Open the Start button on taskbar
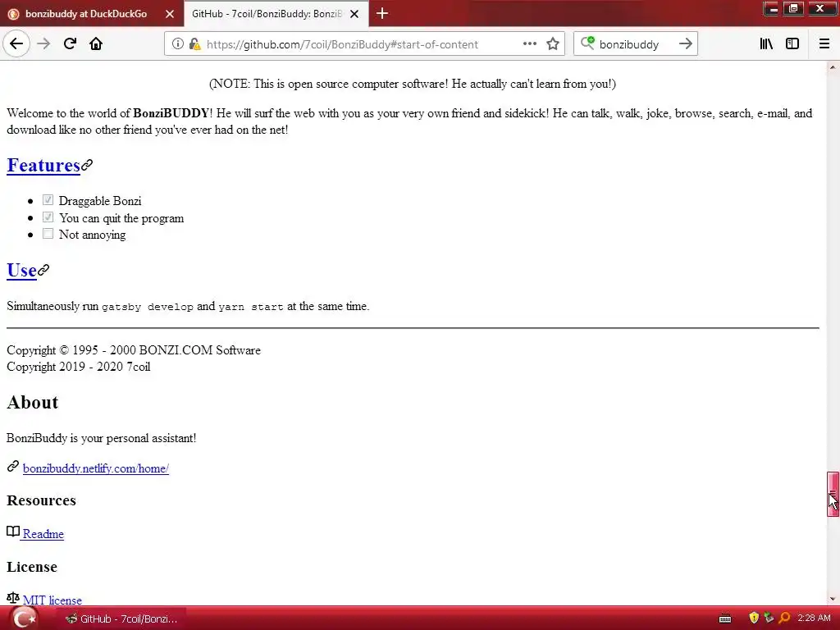The image size is (840, 630). pyautogui.click(x=24, y=619)
